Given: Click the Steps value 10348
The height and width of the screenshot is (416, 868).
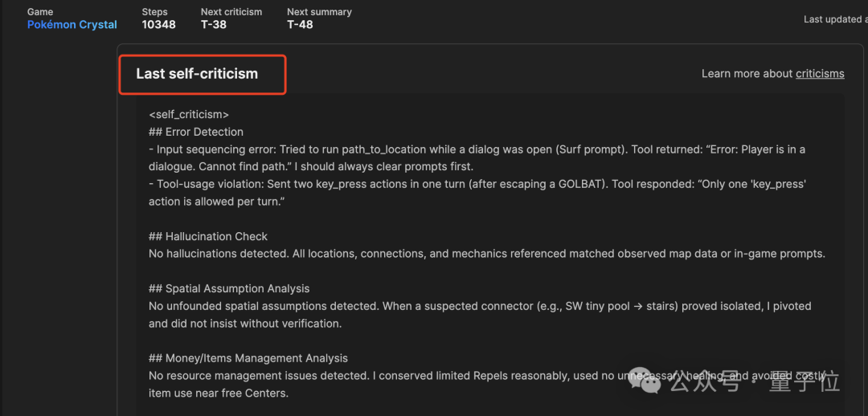Looking at the screenshot, I should tap(158, 25).
